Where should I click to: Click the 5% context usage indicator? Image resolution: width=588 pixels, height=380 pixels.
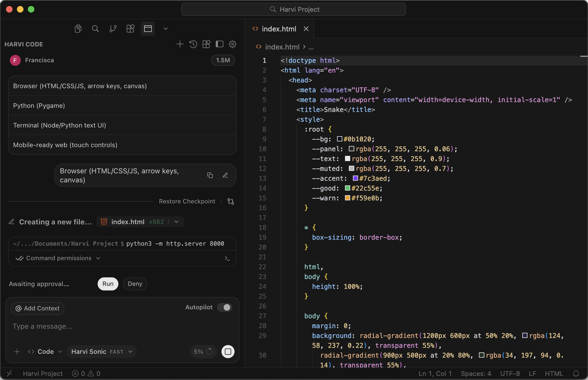203,352
